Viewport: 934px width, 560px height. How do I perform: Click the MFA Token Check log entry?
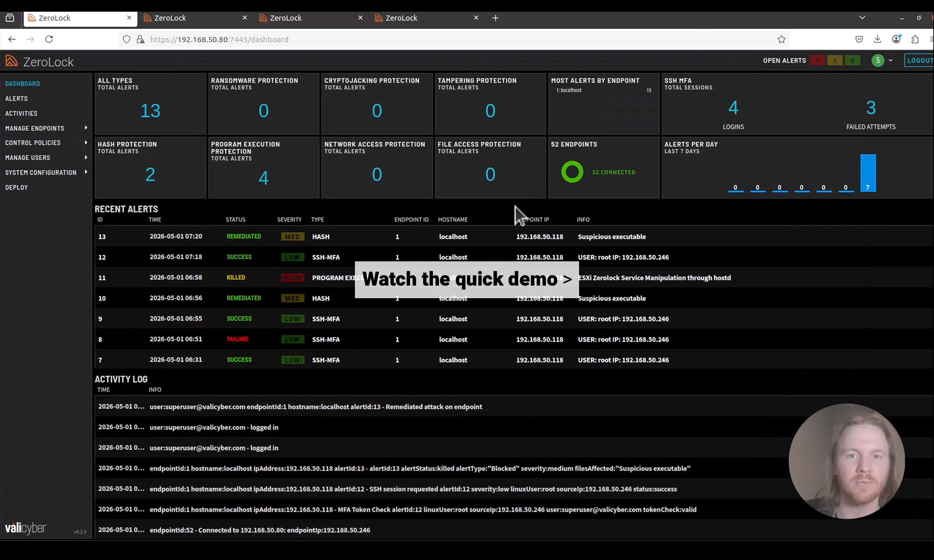click(x=514, y=509)
